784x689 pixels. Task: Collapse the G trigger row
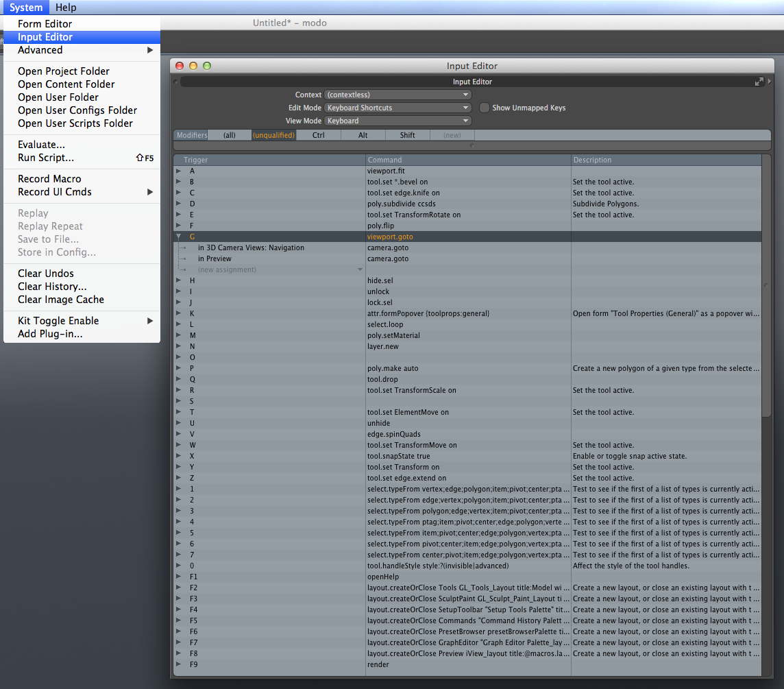coord(178,237)
